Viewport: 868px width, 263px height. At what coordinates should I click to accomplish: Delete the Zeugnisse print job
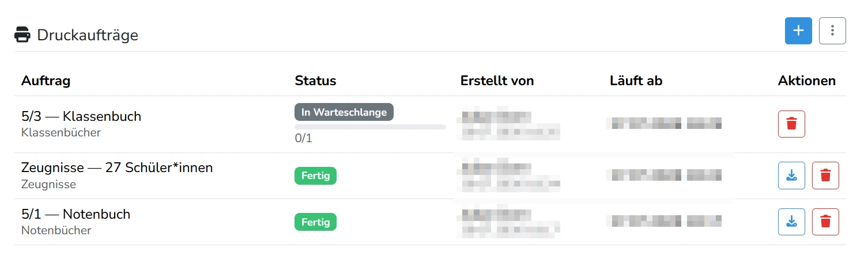825,176
